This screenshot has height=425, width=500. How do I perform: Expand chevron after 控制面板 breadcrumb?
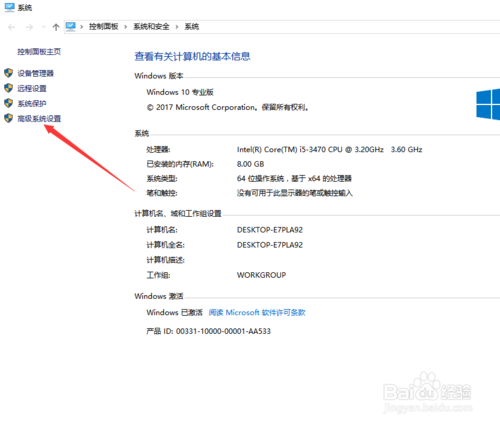pos(126,27)
